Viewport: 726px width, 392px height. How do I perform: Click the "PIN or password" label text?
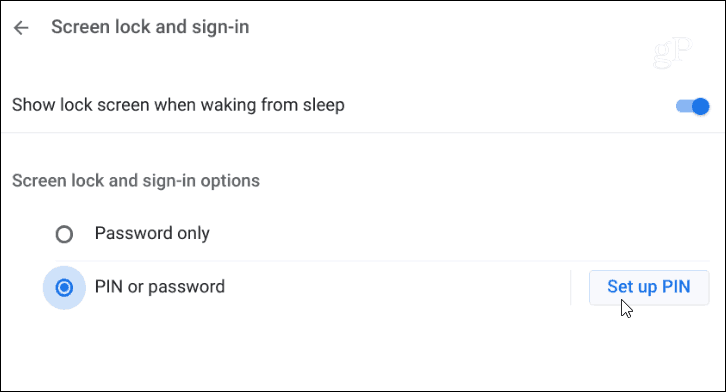160,287
